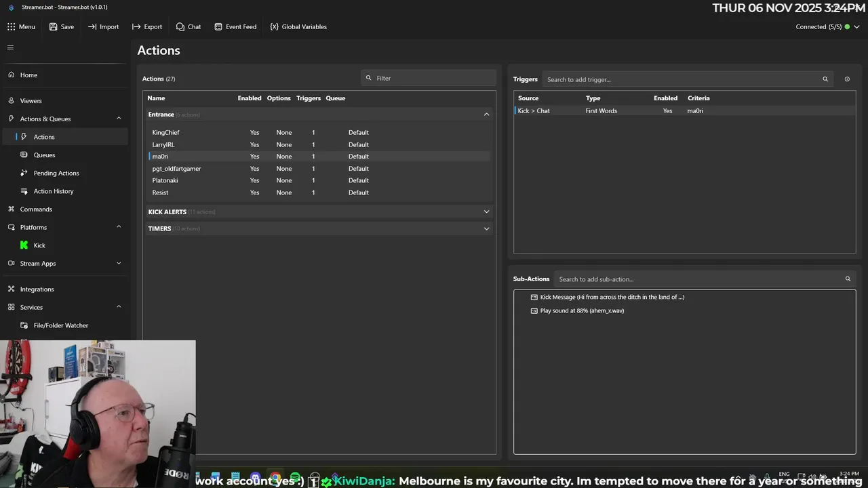Screen dimensions: 868x488
Task: Expand Stream Apps sidebar section
Action: 119,264
